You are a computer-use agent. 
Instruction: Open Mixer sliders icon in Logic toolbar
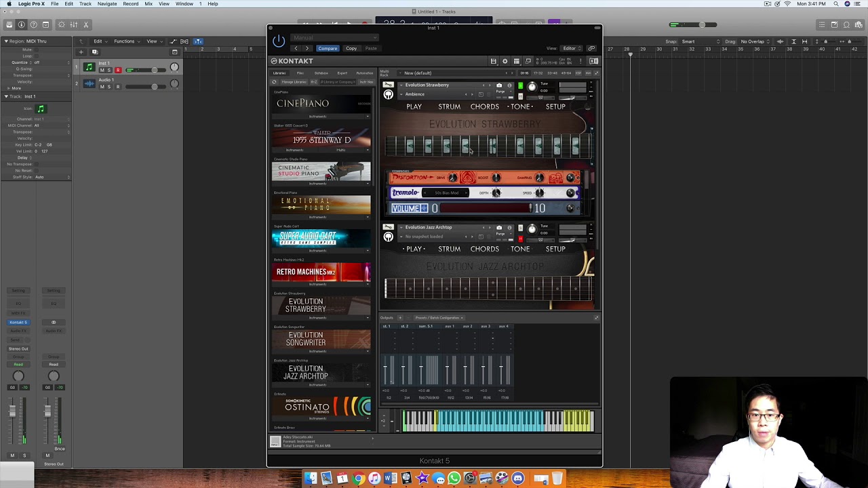pyautogui.click(x=73, y=24)
